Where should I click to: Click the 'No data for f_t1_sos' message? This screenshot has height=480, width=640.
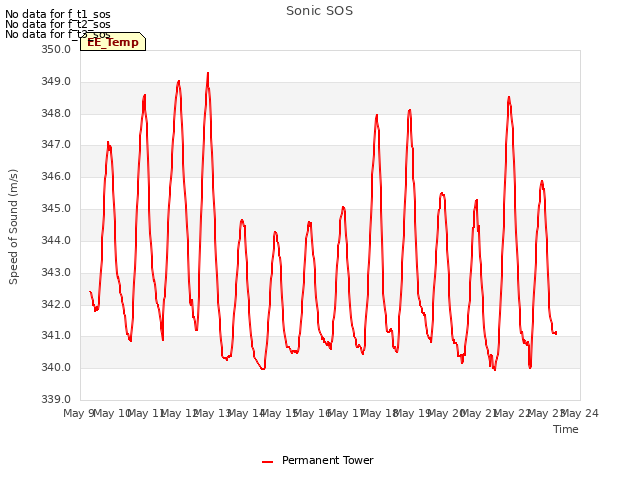coord(58,14)
